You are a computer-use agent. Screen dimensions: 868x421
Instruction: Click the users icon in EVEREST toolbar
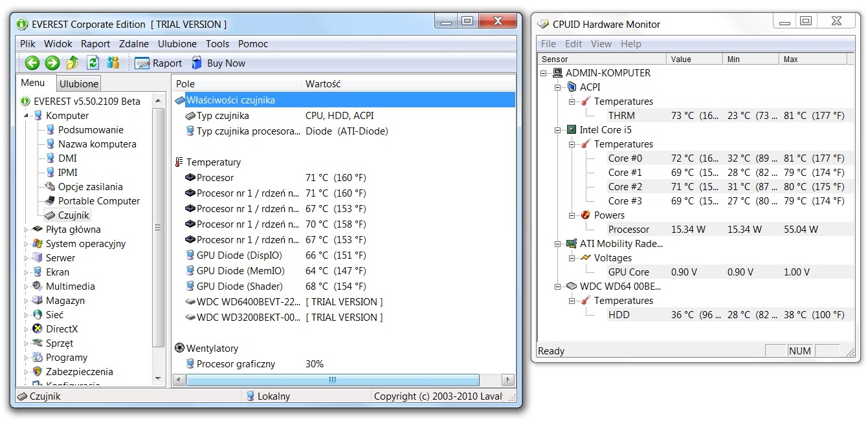113,63
